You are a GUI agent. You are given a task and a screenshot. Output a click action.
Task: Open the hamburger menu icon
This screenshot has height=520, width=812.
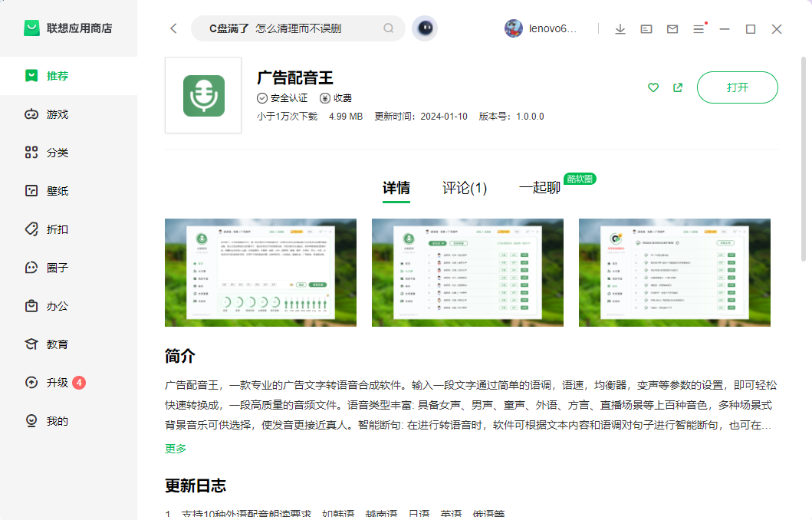[699, 28]
